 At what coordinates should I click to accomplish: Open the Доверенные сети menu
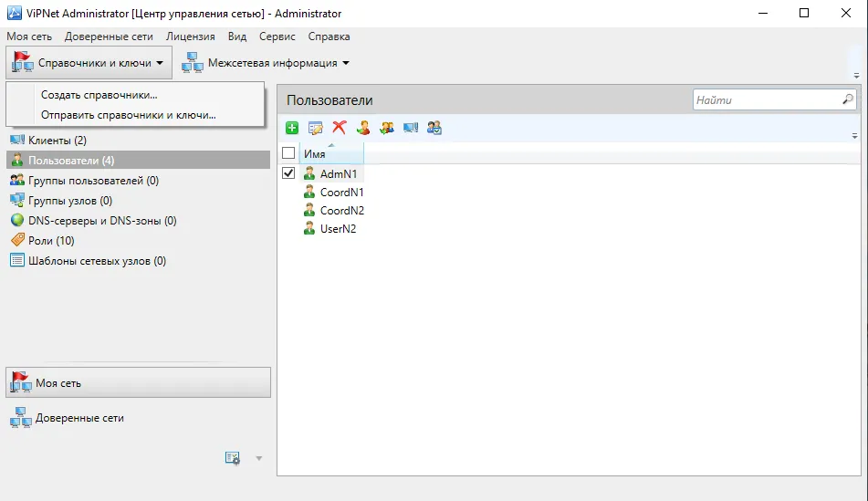point(109,37)
